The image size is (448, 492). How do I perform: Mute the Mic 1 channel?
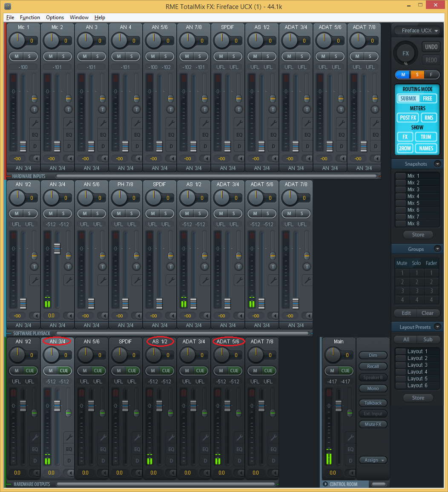pos(17,57)
